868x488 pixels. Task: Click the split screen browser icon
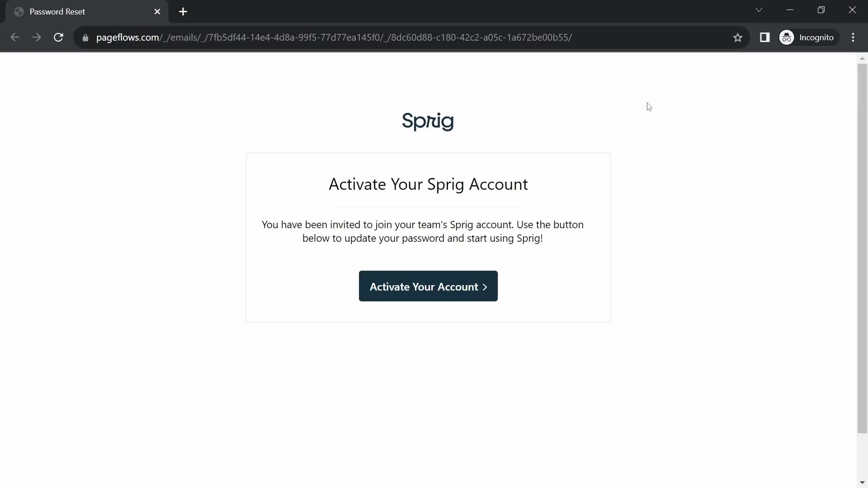(765, 38)
